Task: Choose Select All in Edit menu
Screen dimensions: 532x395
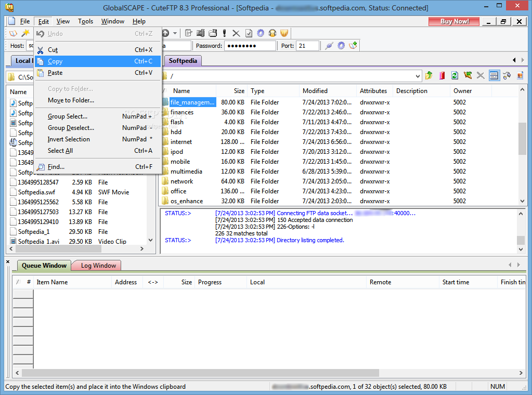Action: tap(60, 151)
